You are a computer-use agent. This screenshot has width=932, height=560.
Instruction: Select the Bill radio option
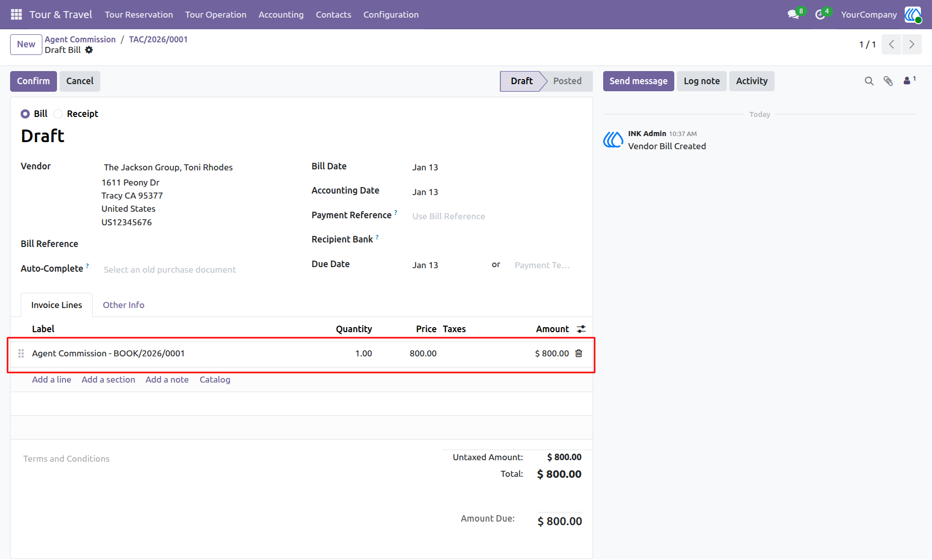(x=25, y=114)
